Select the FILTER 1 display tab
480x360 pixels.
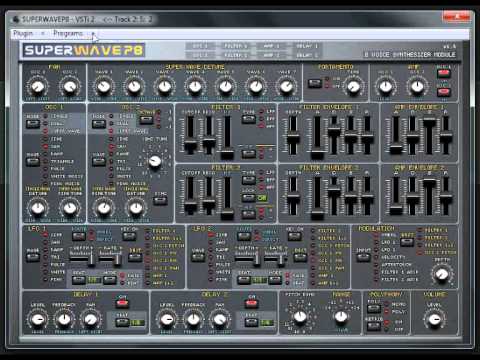(x=236, y=46)
